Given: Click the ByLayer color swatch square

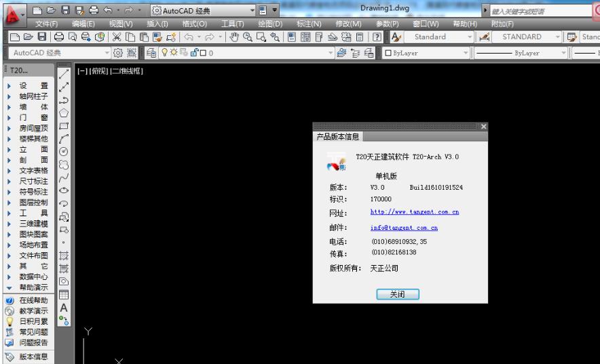Looking at the screenshot, I should (x=388, y=53).
